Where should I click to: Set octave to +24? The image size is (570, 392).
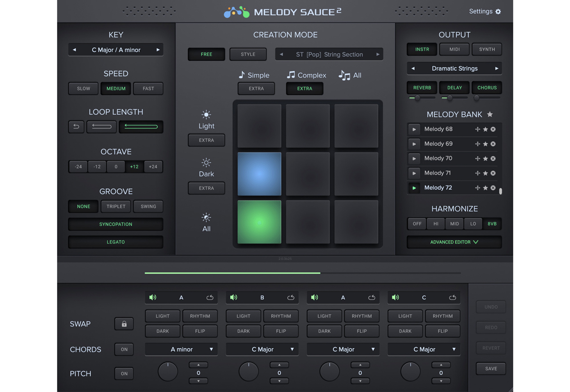(153, 167)
